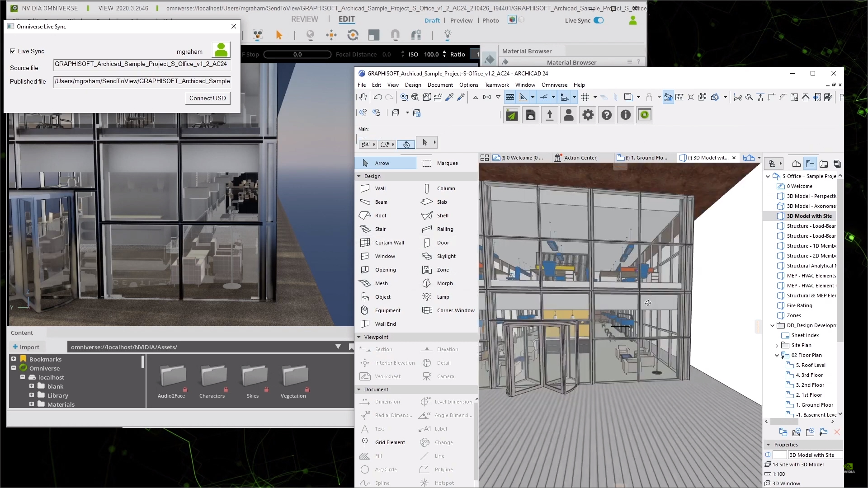
Task: Click the pan hand icon in Archicad toolbar
Action: point(363,97)
